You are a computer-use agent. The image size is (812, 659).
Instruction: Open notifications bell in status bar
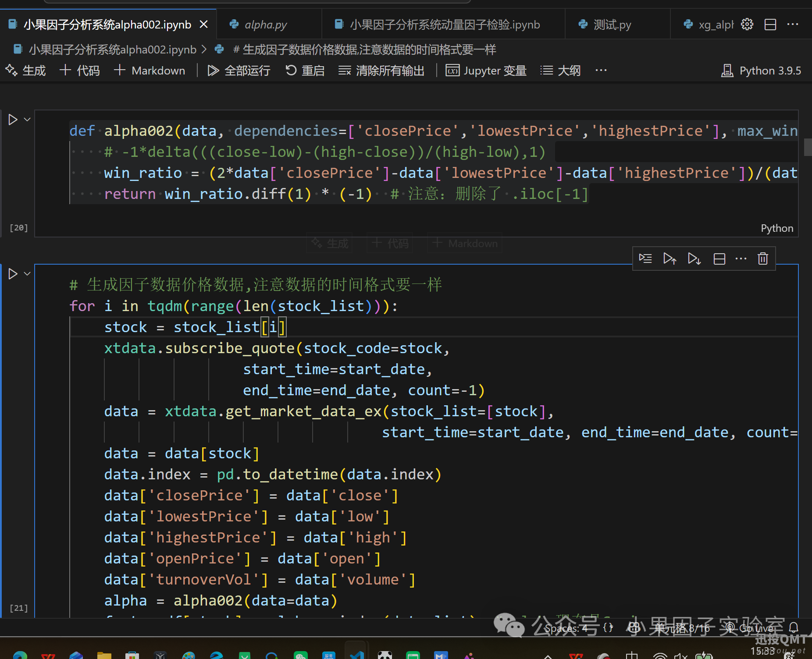[x=794, y=627]
